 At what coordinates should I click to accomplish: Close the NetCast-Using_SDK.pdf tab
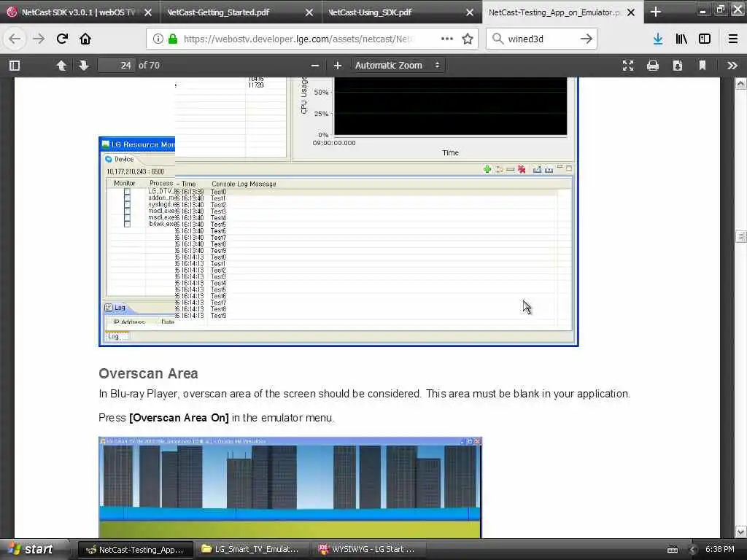point(470,12)
